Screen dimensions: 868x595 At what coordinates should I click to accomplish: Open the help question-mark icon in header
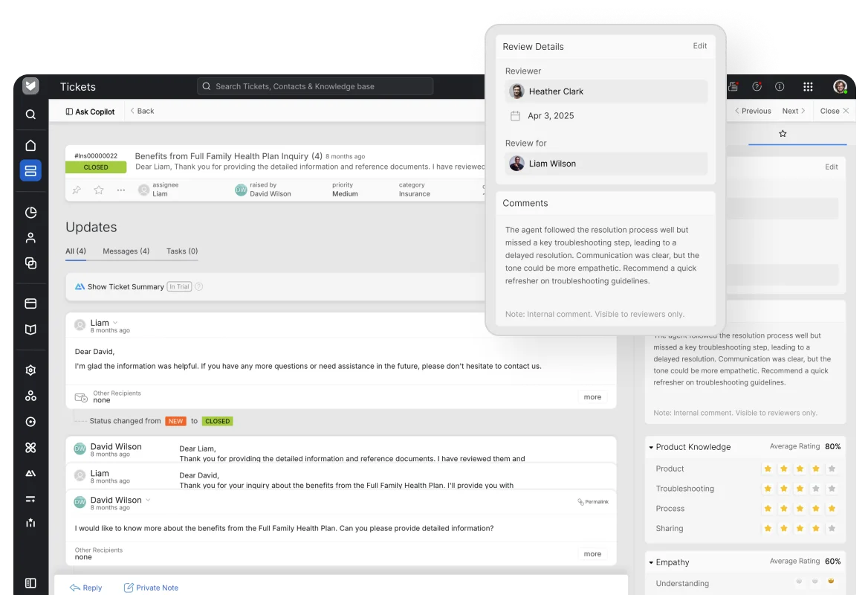(757, 86)
